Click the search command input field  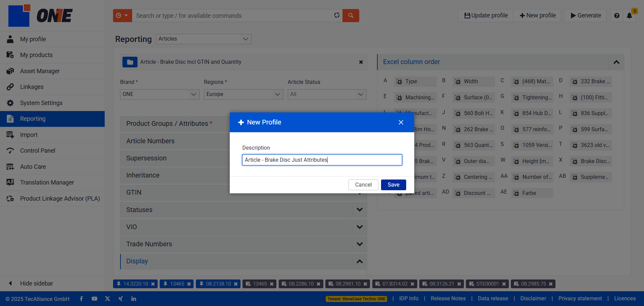232,15
